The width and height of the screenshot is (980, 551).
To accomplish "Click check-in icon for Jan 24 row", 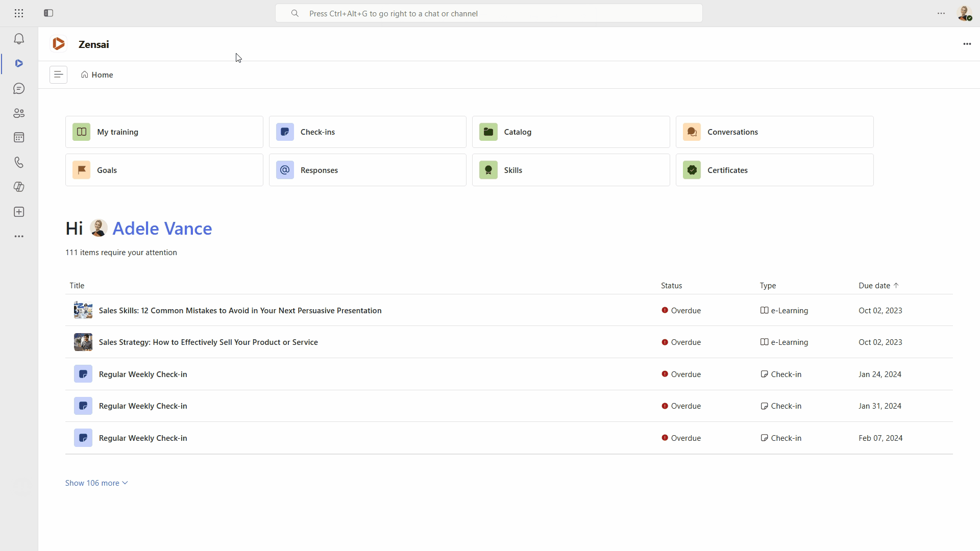I will tap(83, 374).
